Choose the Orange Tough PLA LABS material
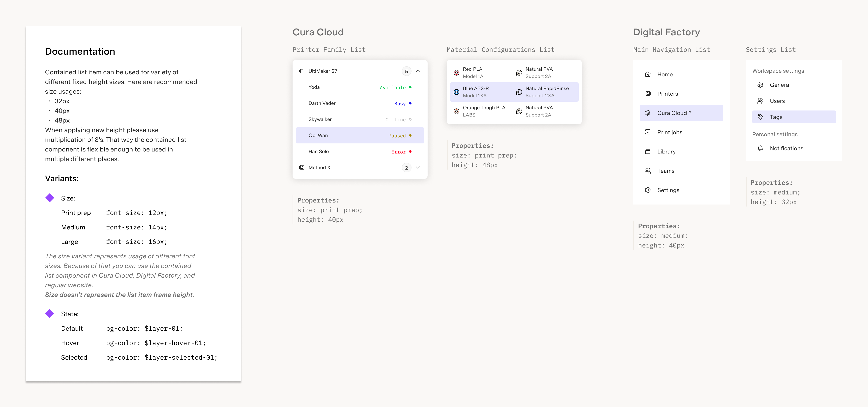 pos(482,111)
